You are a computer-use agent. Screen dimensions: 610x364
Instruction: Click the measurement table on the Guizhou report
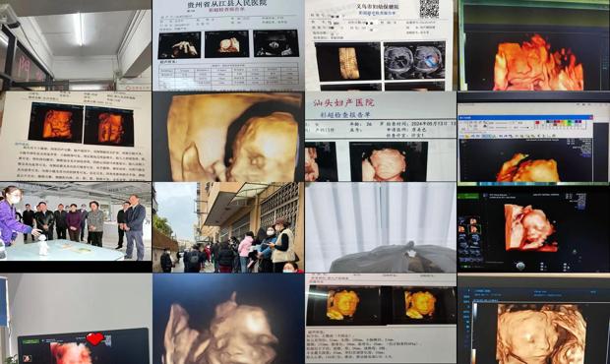tap(228, 75)
